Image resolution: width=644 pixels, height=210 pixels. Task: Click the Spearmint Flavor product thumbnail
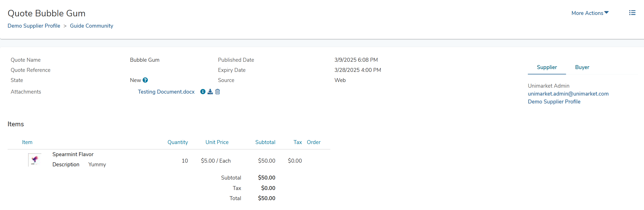pyautogui.click(x=35, y=160)
